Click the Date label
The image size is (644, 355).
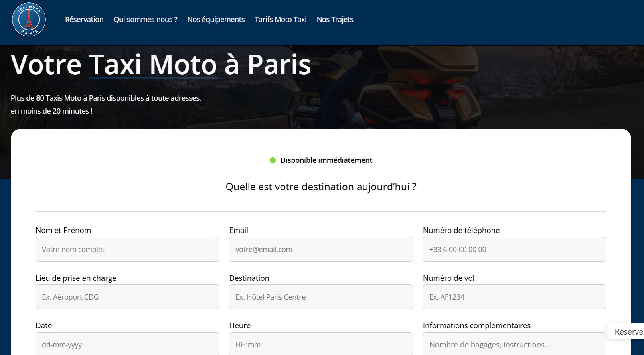pyautogui.click(x=43, y=325)
